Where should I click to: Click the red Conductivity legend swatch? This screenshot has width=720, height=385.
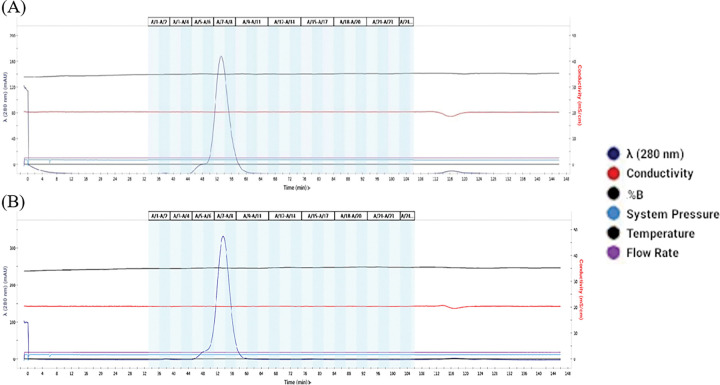click(613, 173)
